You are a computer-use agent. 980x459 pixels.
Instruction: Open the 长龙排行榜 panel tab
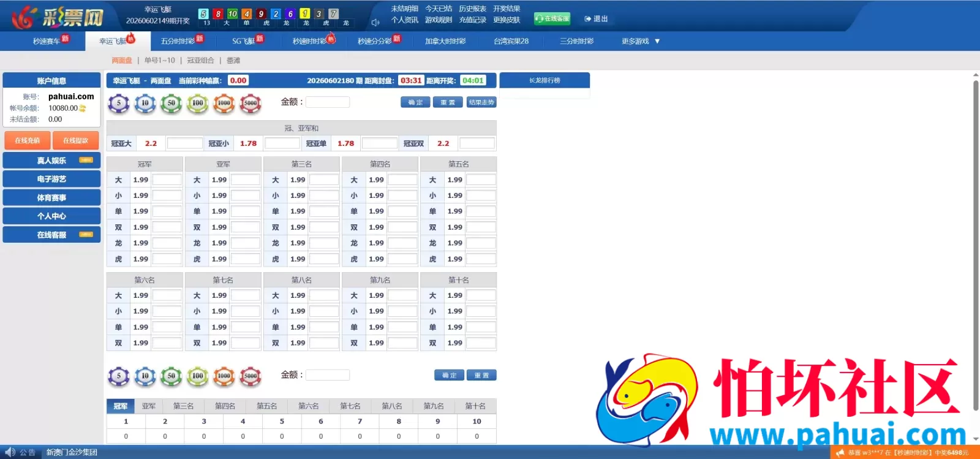545,80
